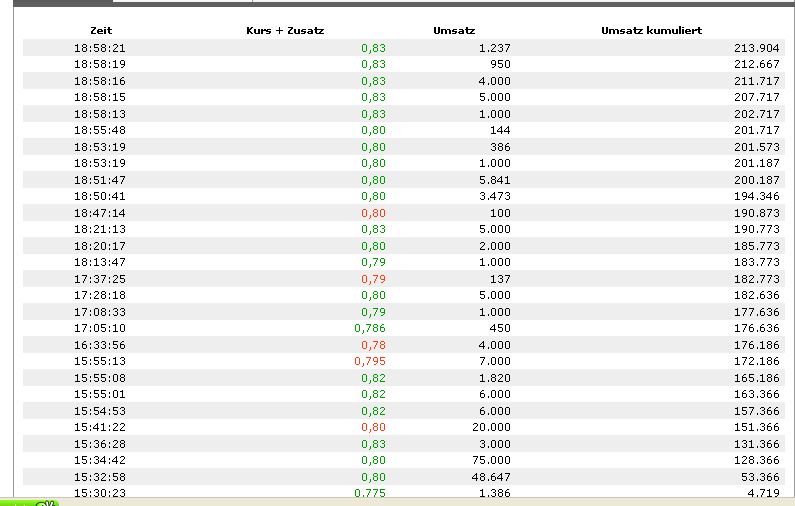Click the time 18:20:17
This screenshot has width=795, height=506.
coord(100,245)
